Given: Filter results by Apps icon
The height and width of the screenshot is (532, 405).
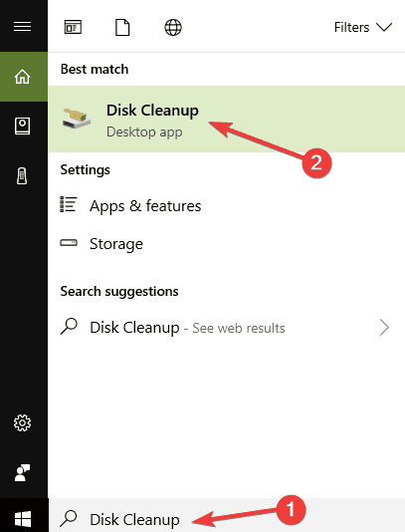Looking at the screenshot, I should (x=73, y=27).
